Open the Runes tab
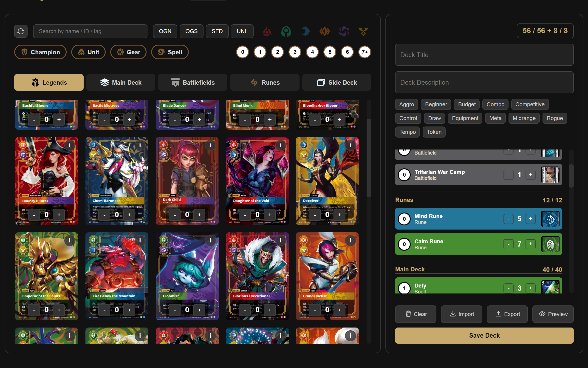 pyautogui.click(x=265, y=83)
